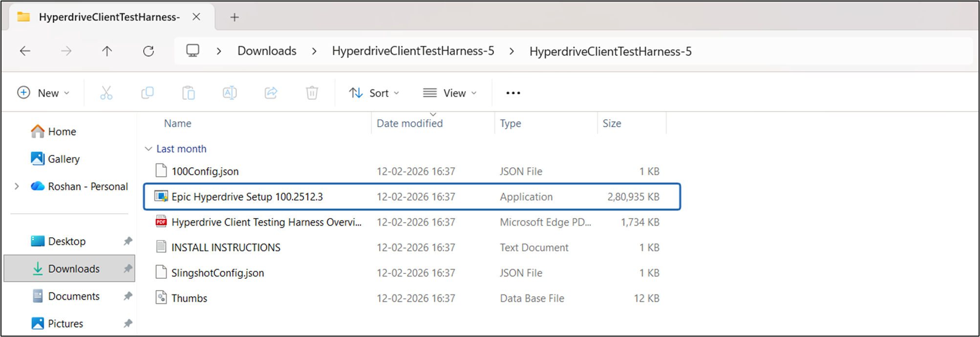
Task: Click the Share icon in toolbar
Action: pos(271,92)
